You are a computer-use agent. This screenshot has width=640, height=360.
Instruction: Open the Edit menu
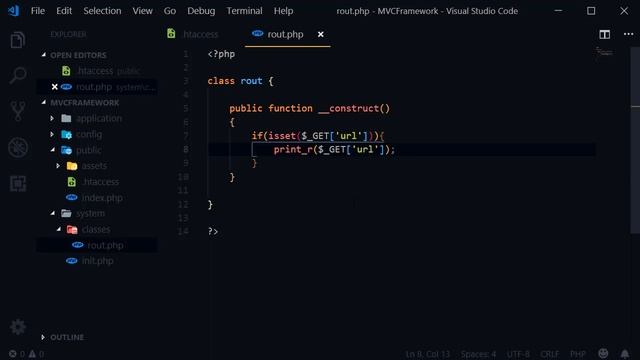(x=64, y=11)
